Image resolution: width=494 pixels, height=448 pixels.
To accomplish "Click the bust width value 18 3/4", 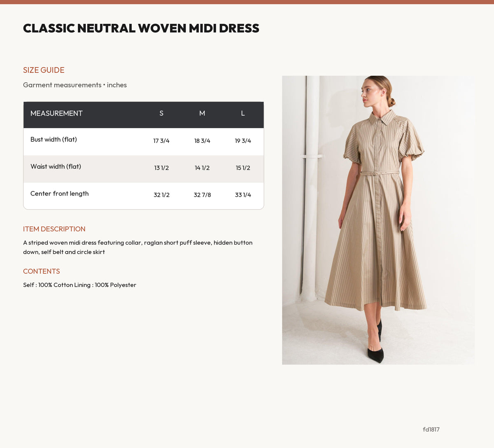I will (202, 141).
